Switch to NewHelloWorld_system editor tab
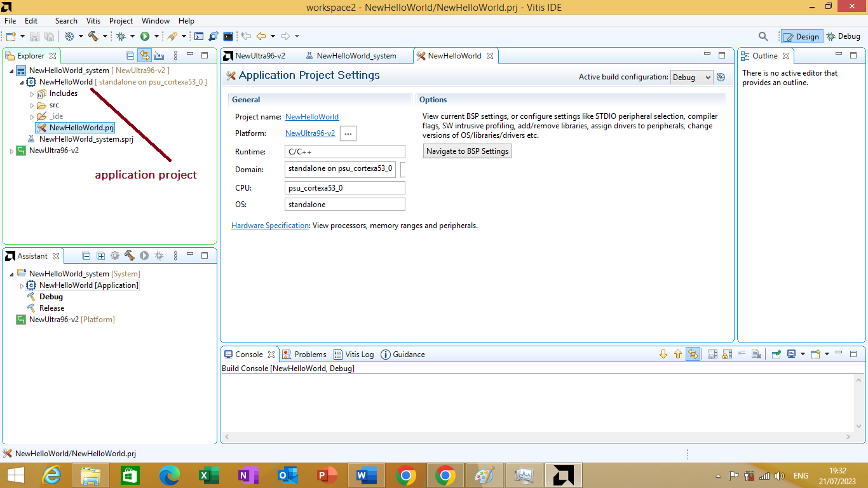This screenshot has height=488, width=868. (x=351, y=56)
